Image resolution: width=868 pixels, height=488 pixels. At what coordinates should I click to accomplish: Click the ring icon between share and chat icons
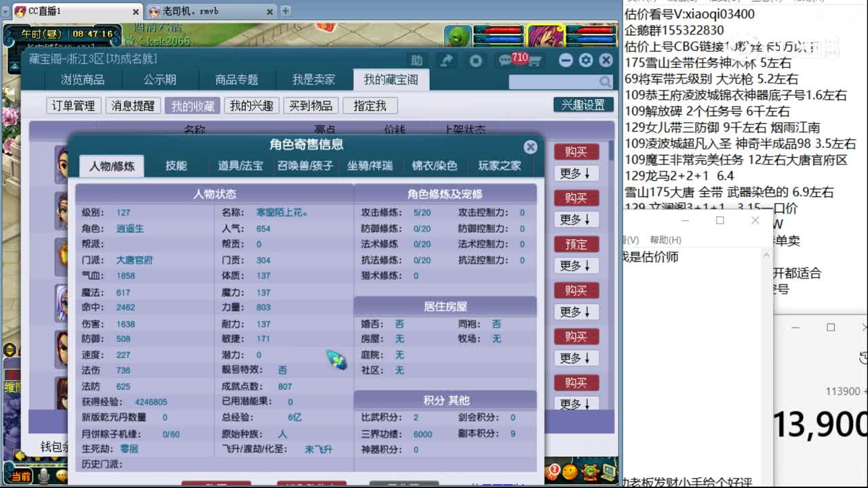point(475,59)
